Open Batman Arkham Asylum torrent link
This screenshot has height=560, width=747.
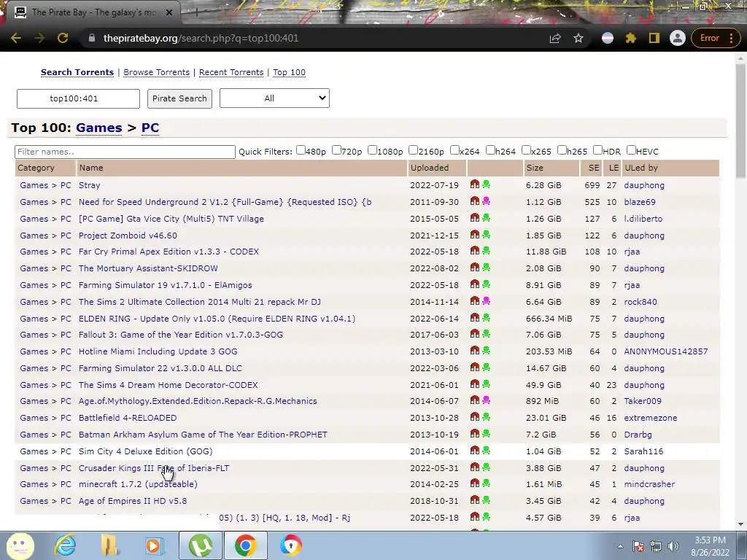coord(203,435)
